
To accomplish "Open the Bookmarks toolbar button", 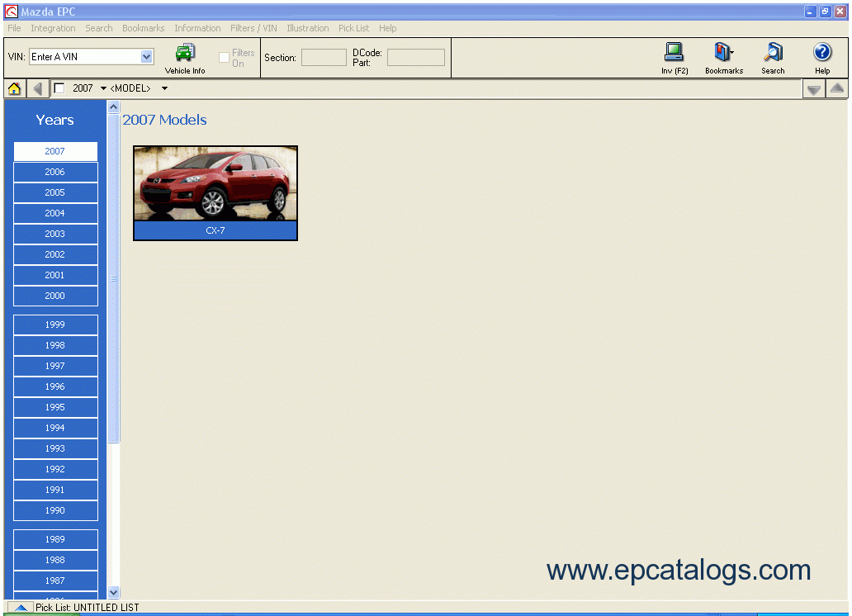I will 724,58.
